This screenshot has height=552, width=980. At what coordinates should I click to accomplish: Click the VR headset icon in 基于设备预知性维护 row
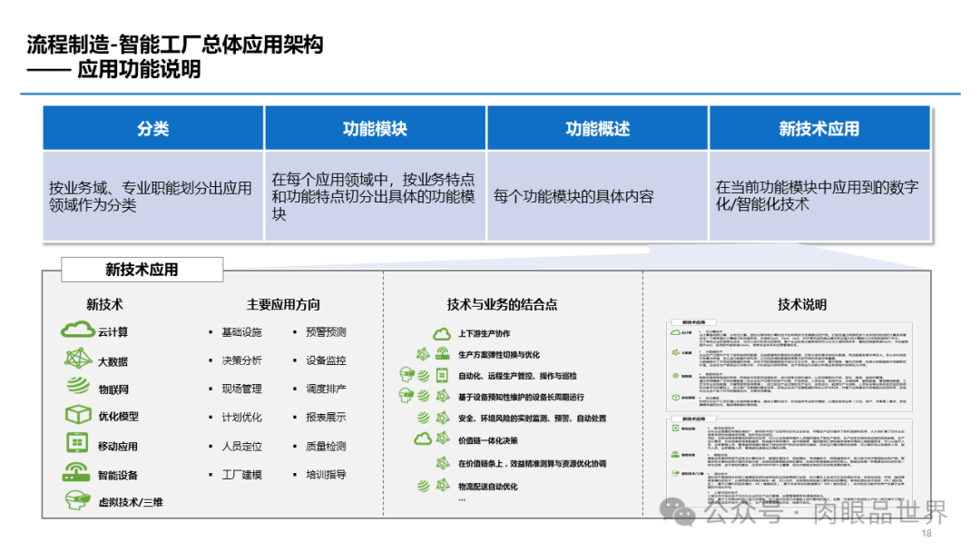click(x=407, y=396)
